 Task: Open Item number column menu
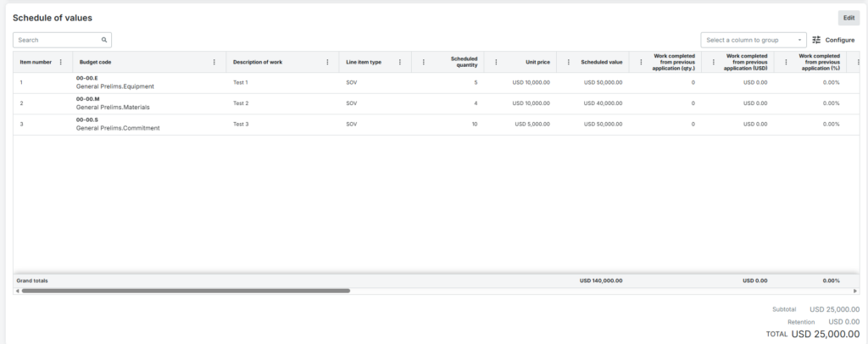(60, 62)
